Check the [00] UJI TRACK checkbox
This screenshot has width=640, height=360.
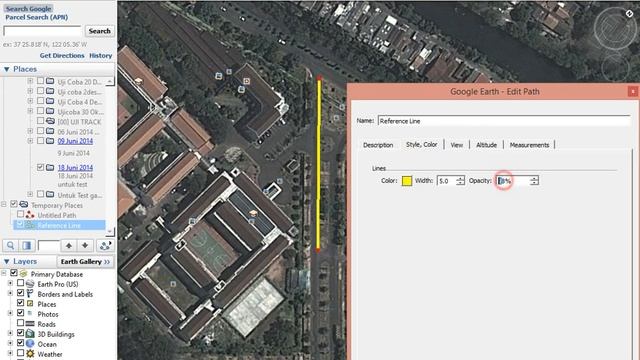pos(40,121)
